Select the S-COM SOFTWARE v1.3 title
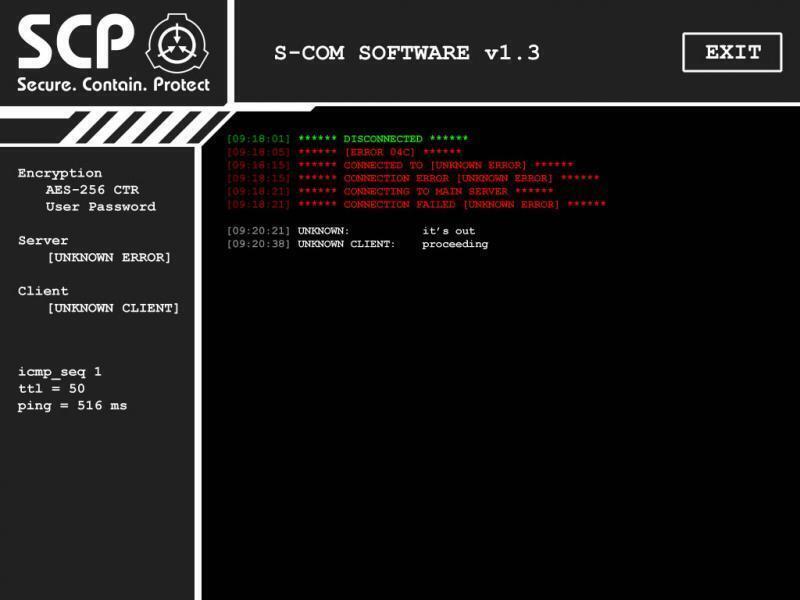 tap(407, 53)
